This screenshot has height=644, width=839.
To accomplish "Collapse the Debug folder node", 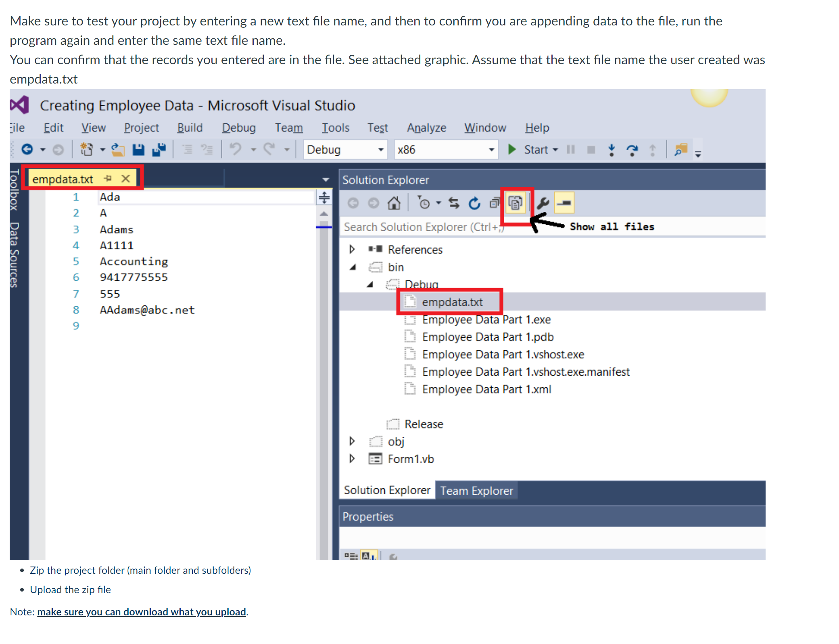I will [370, 284].
